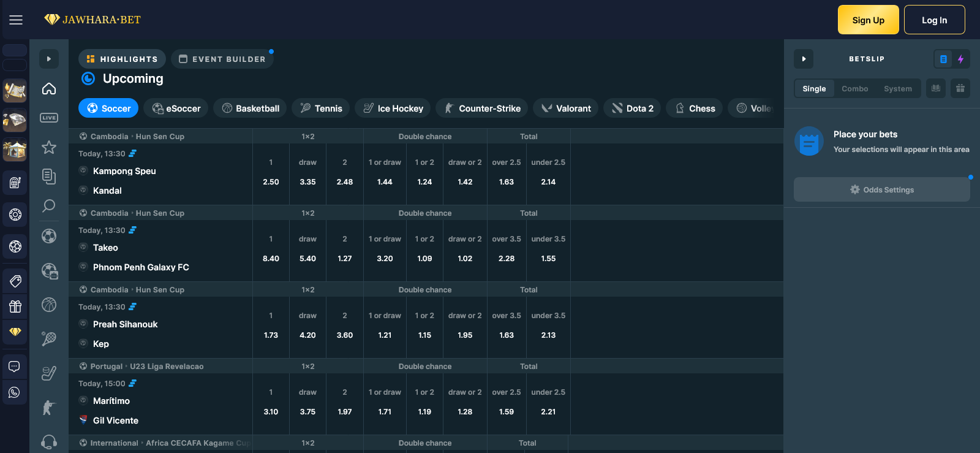Select the Single bet type

(814, 88)
